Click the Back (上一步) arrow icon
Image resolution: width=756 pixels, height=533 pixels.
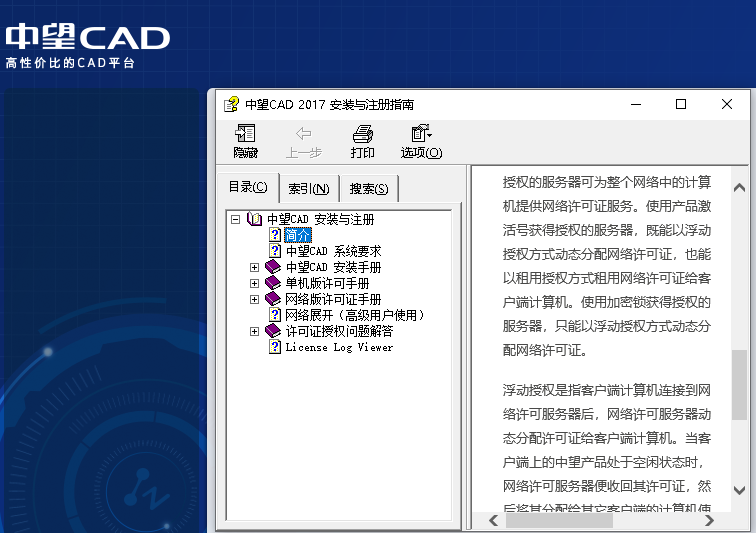[x=303, y=134]
